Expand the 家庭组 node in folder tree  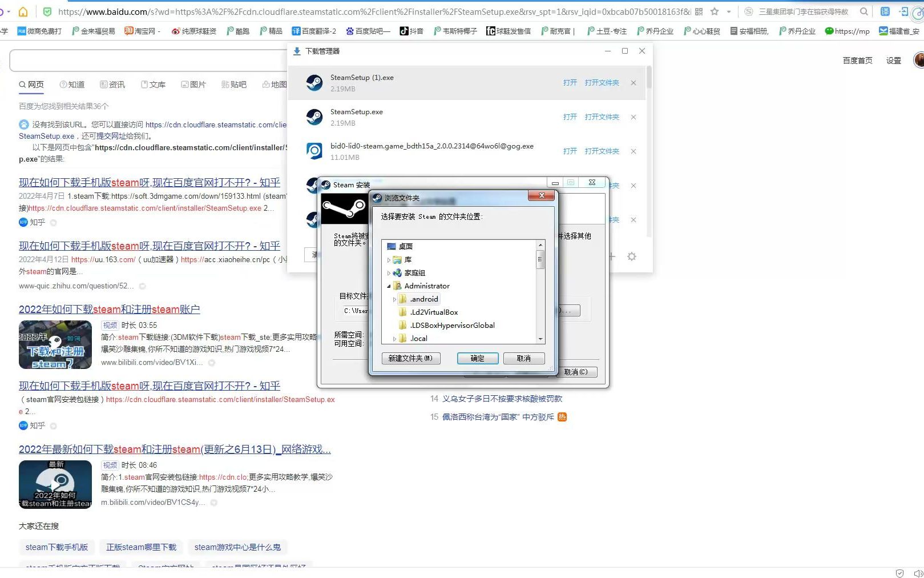pyautogui.click(x=389, y=273)
